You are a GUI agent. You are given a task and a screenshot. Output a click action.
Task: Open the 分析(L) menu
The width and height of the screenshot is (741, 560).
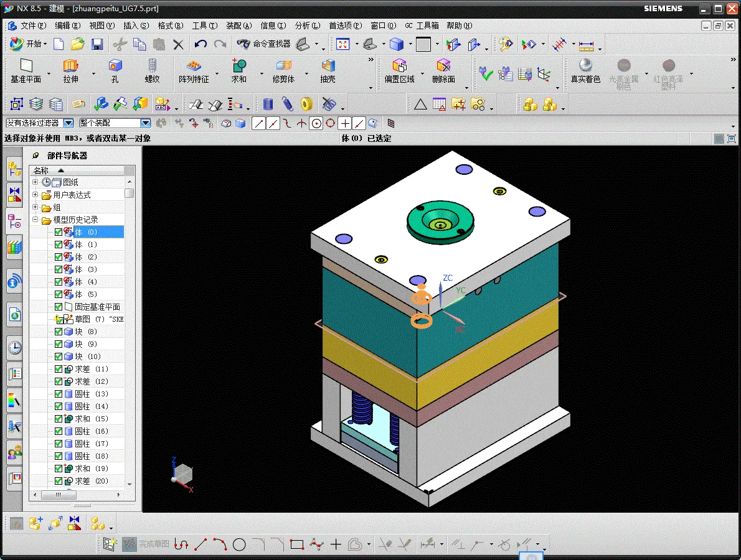point(308,26)
